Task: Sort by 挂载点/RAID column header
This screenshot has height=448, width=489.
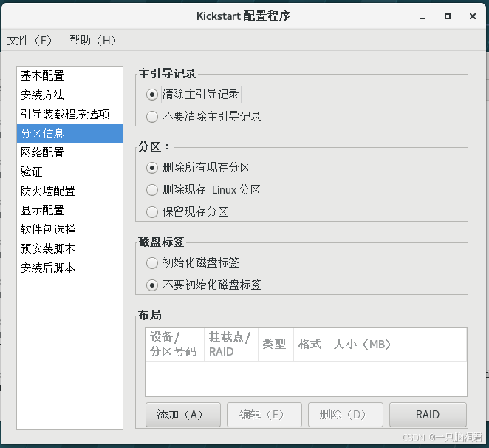Action: coord(231,345)
